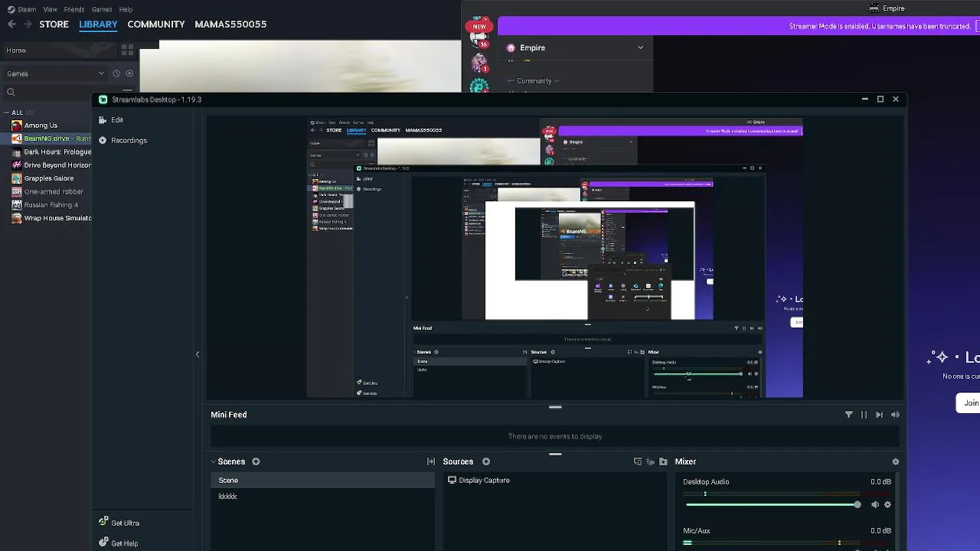Image resolution: width=980 pixels, height=551 pixels.
Task: Open the Edit tab in Streamlabs sidebar
Action: [x=110, y=120]
